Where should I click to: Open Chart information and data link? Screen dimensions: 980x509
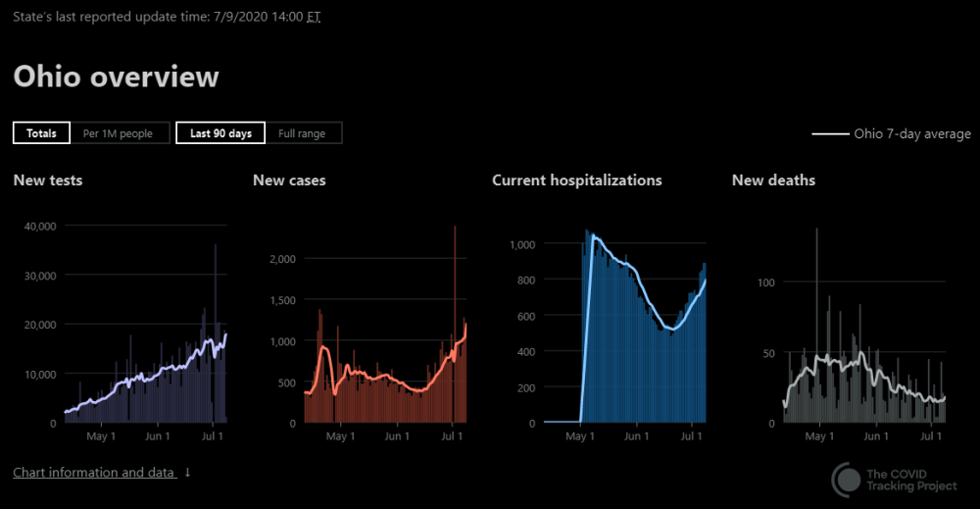coord(94,472)
